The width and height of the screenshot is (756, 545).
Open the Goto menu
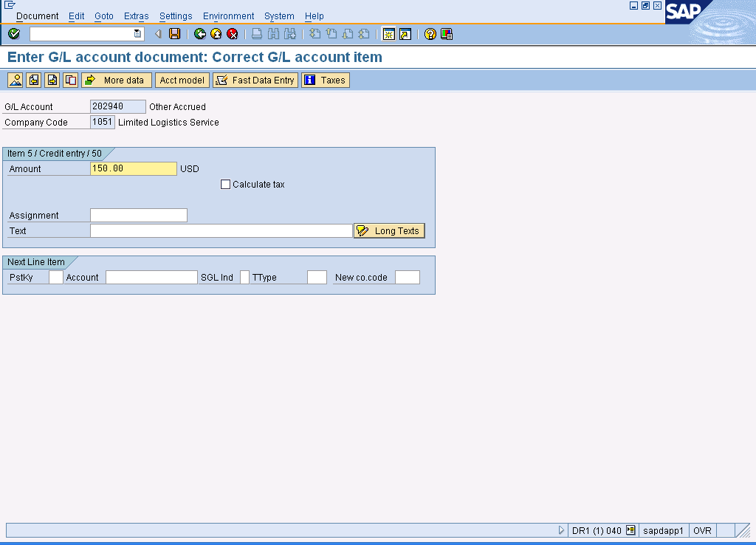(103, 16)
